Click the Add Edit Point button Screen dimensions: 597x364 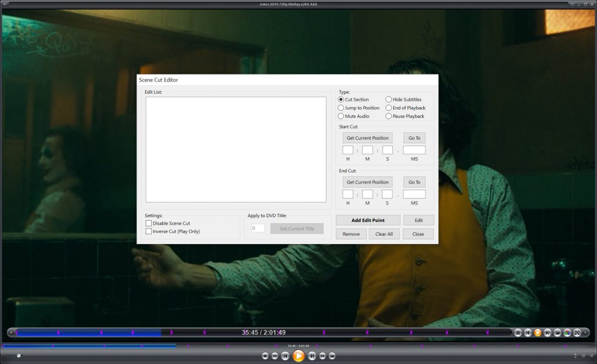pyautogui.click(x=368, y=220)
